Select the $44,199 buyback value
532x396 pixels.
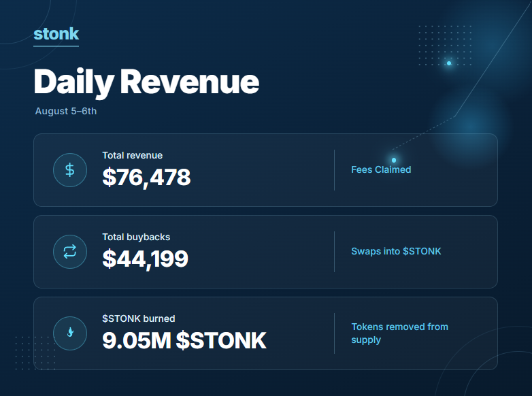click(x=145, y=259)
